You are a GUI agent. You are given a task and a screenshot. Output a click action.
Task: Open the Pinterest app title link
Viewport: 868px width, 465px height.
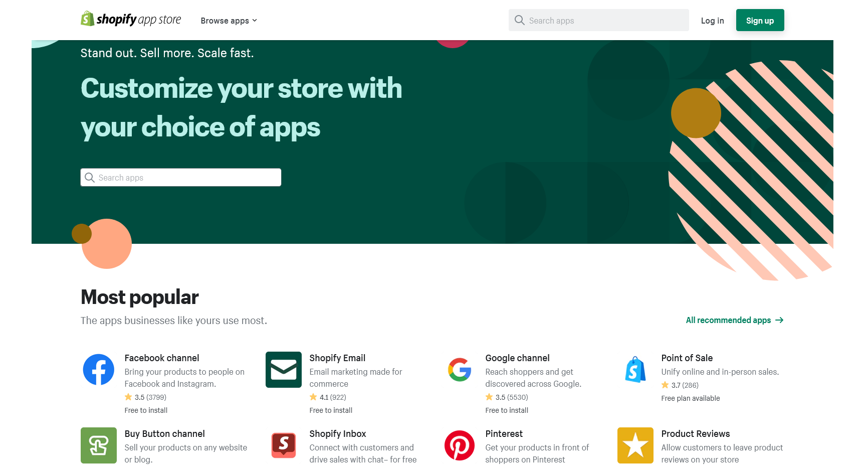click(x=504, y=434)
